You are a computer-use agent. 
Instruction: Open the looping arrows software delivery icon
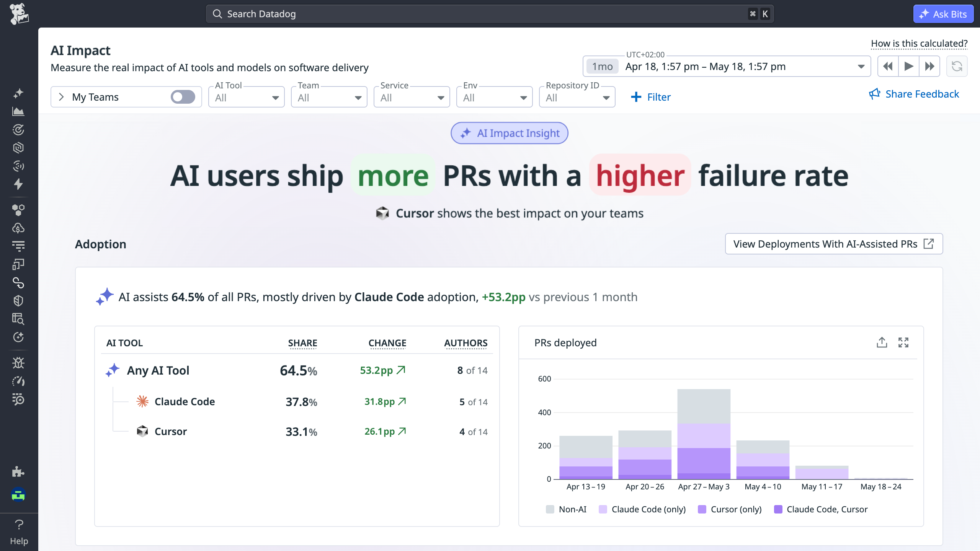pyautogui.click(x=18, y=283)
